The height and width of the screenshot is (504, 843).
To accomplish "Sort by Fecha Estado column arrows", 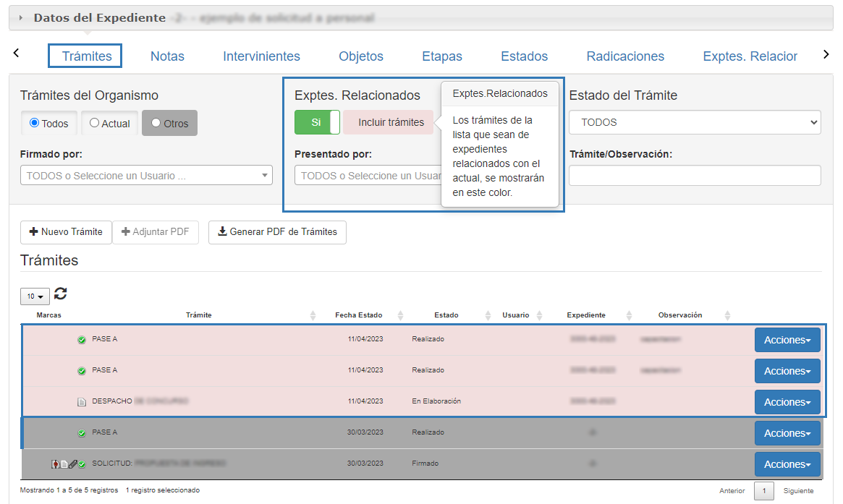I will (398, 315).
